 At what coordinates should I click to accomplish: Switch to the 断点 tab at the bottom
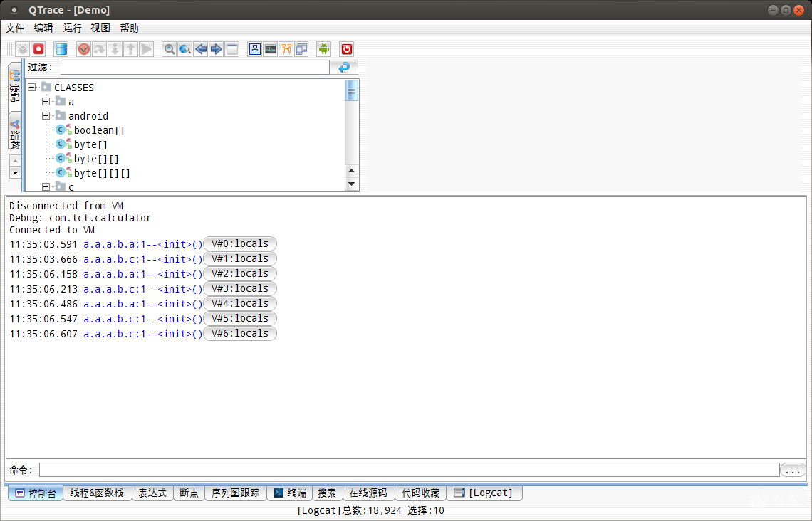coord(188,493)
